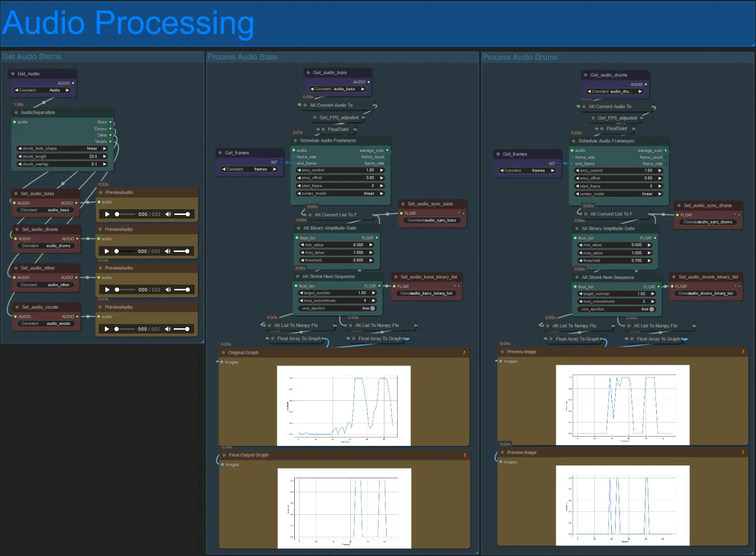The width and height of the screenshot is (756, 556).
Task: Click top Preview Image plot in Drums group
Action: (x=623, y=405)
